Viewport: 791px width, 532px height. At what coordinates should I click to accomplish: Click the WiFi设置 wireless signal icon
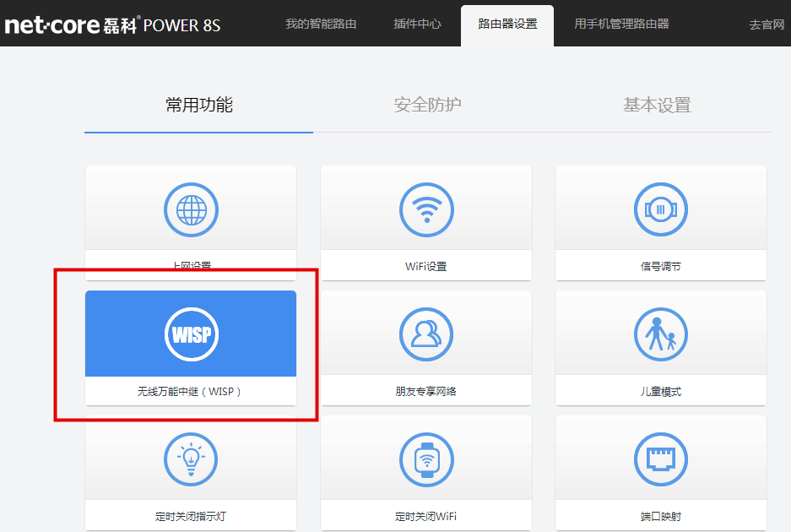[x=426, y=209]
